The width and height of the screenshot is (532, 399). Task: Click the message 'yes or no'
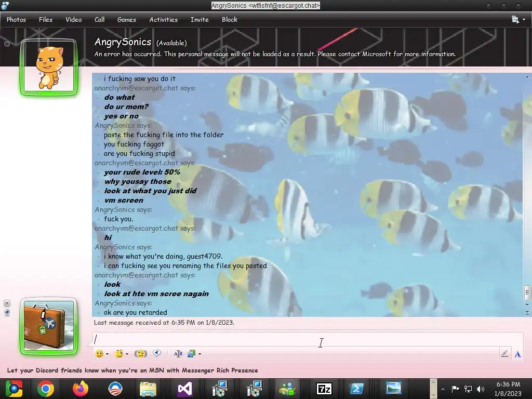[122, 116]
